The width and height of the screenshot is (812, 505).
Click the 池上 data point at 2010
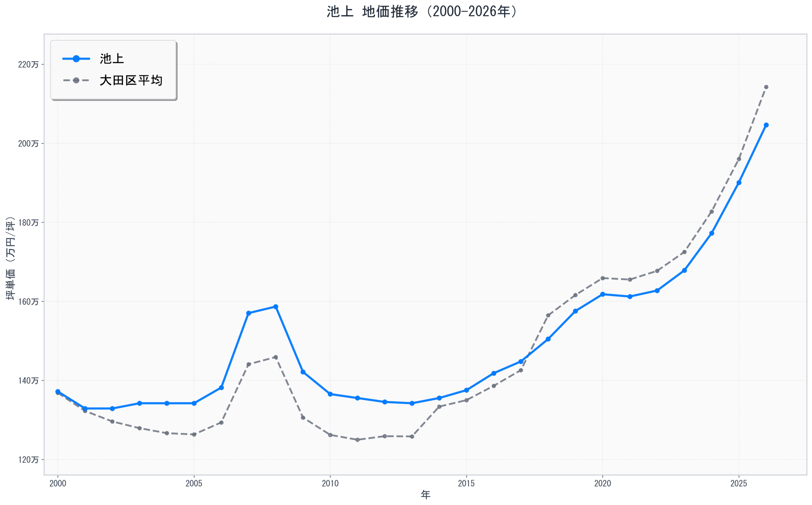pos(330,394)
